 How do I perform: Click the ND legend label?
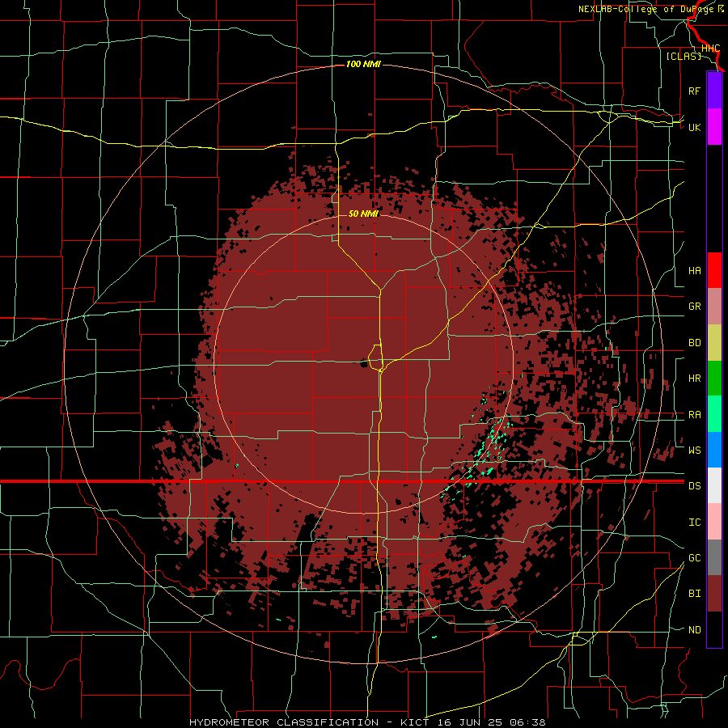(x=694, y=630)
